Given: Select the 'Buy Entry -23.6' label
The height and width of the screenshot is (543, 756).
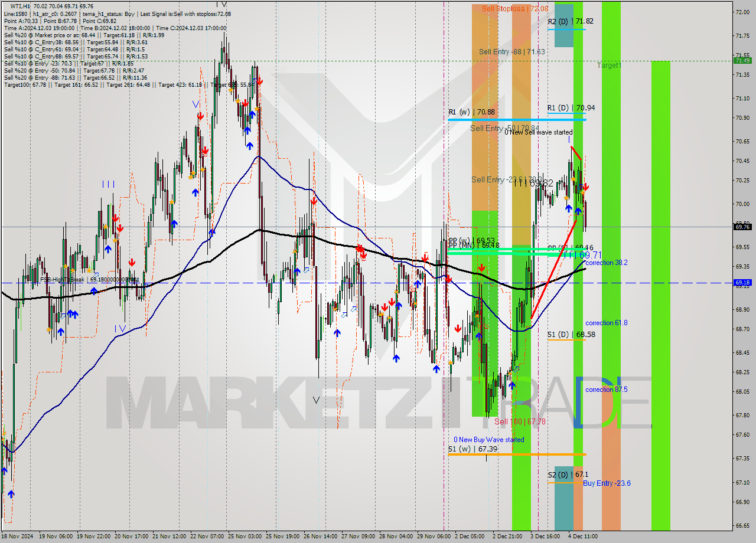Looking at the screenshot, I should pyautogui.click(x=607, y=483).
